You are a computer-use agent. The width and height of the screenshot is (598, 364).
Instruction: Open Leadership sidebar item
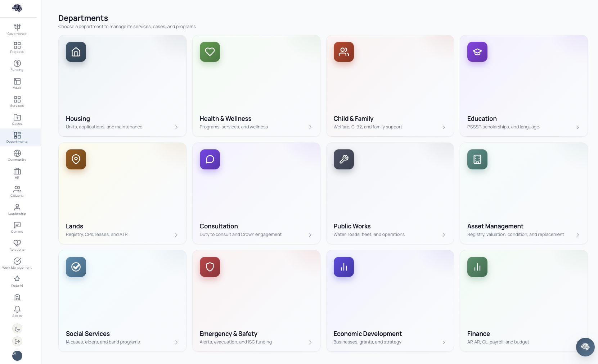17,209
